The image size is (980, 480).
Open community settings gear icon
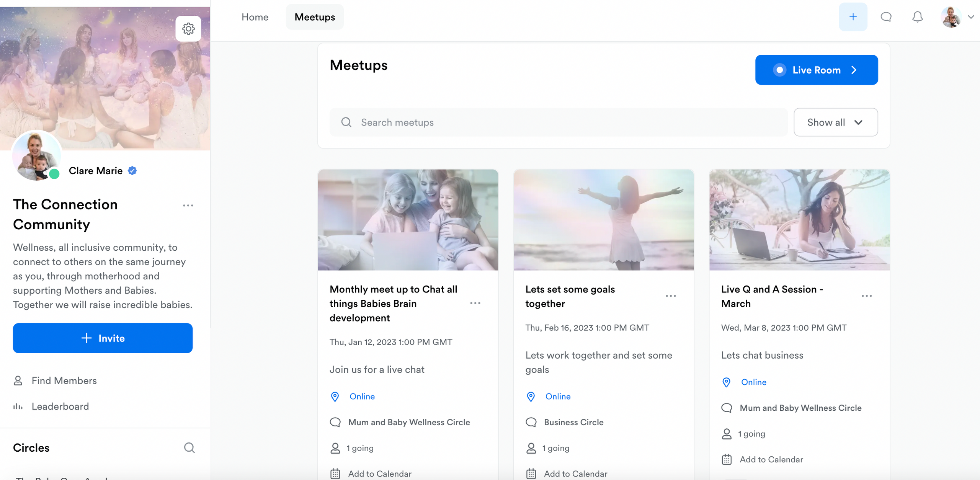click(x=188, y=29)
